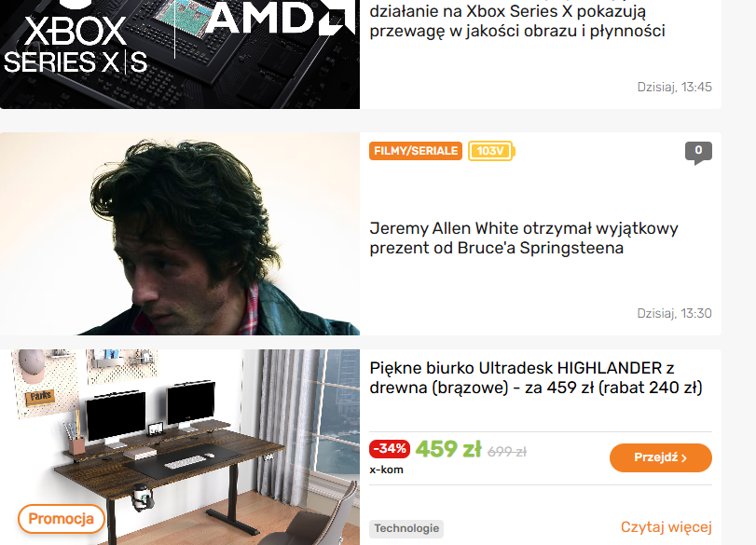Click the Dzisiaj, 13:30 timestamp

(x=674, y=313)
